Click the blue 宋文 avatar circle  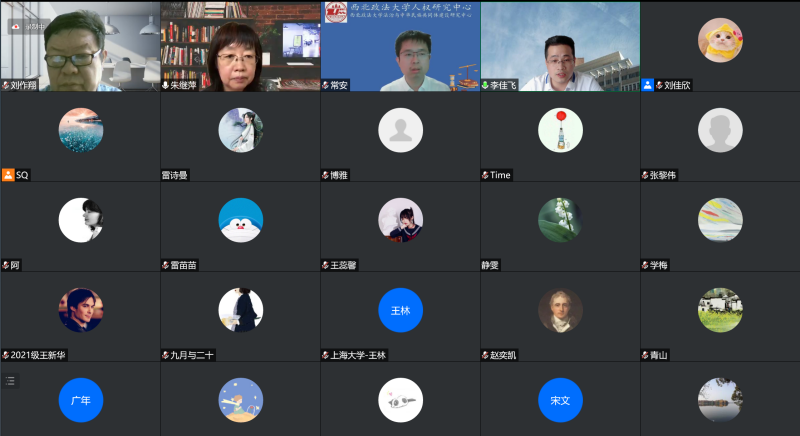560,400
